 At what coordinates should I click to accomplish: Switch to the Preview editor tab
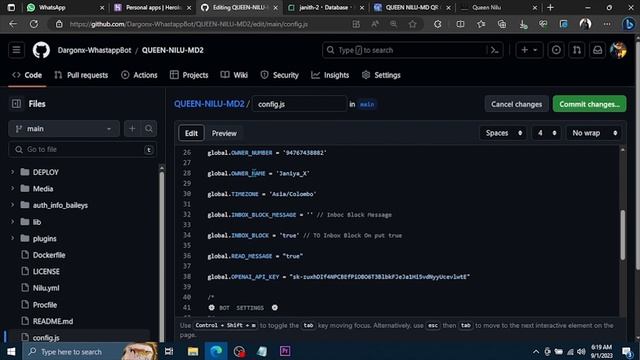(x=224, y=133)
